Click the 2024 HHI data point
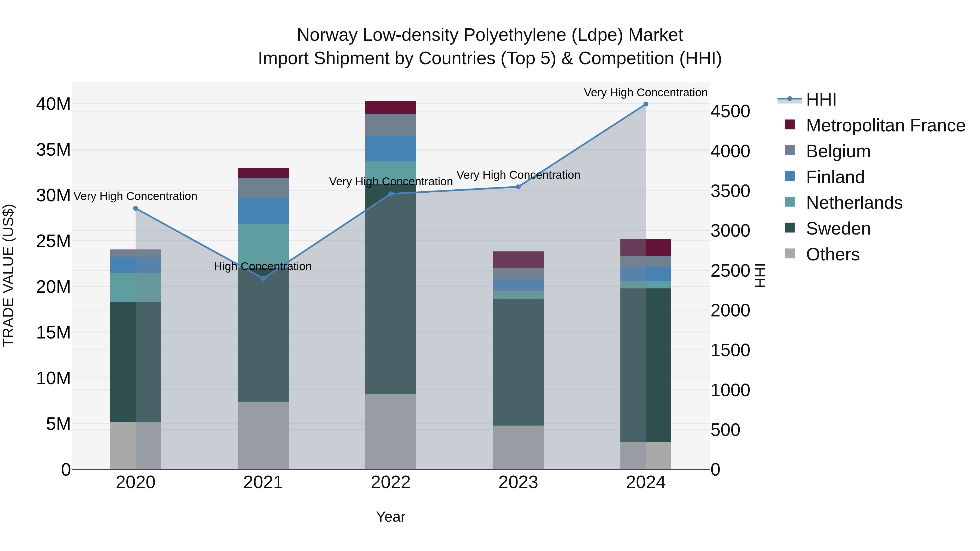 (x=646, y=104)
